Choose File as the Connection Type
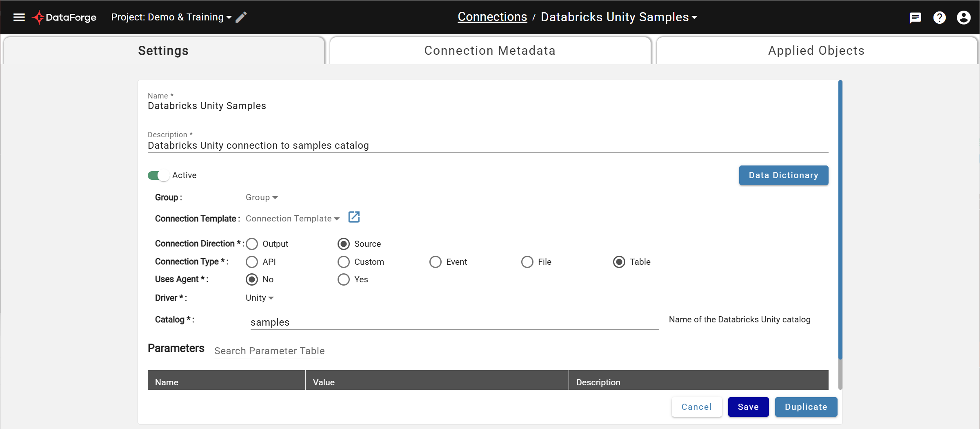Screen dimensions: 980x429 coord(527,262)
